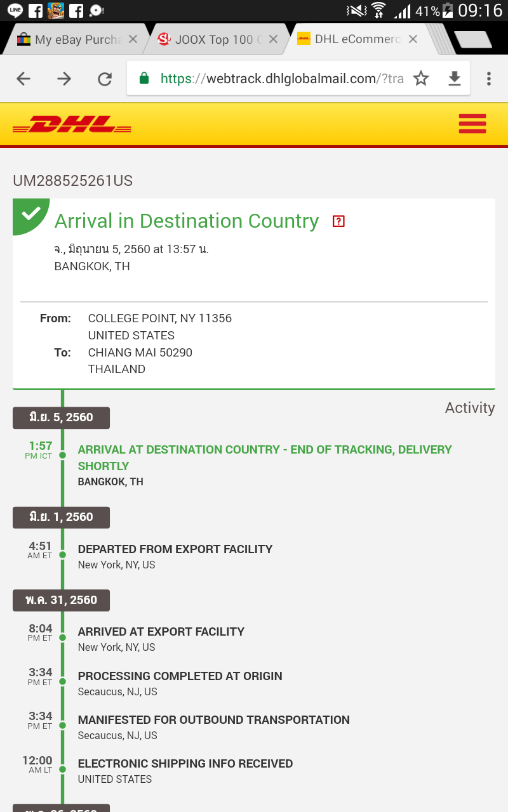Image resolution: width=508 pixels, height=812 pixels.
Task: Open Chrome's three-dot overflow menu
Action: point(488,79)
